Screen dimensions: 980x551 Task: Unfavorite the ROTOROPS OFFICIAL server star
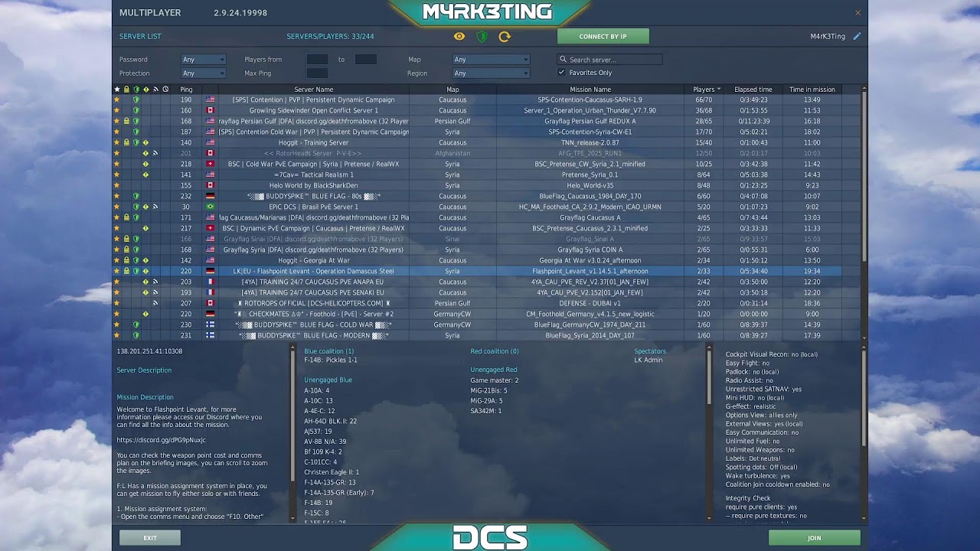click(x=117, y=303)
